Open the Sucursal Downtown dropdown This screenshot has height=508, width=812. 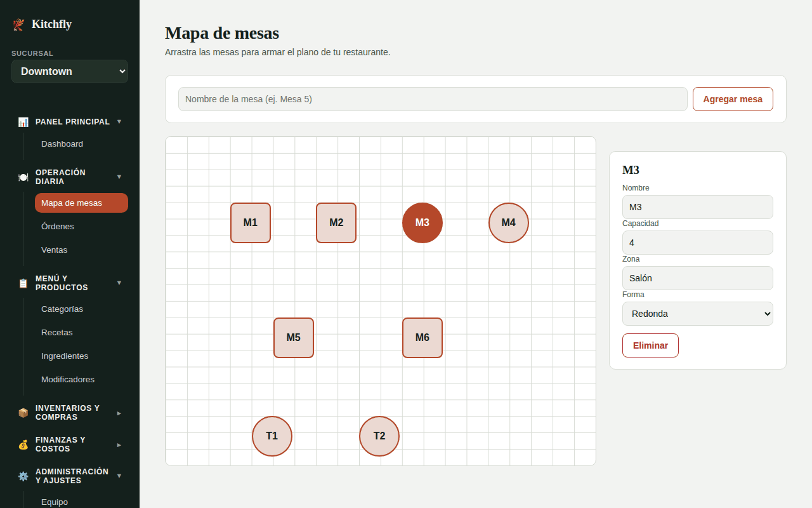(x=70, y=72)
